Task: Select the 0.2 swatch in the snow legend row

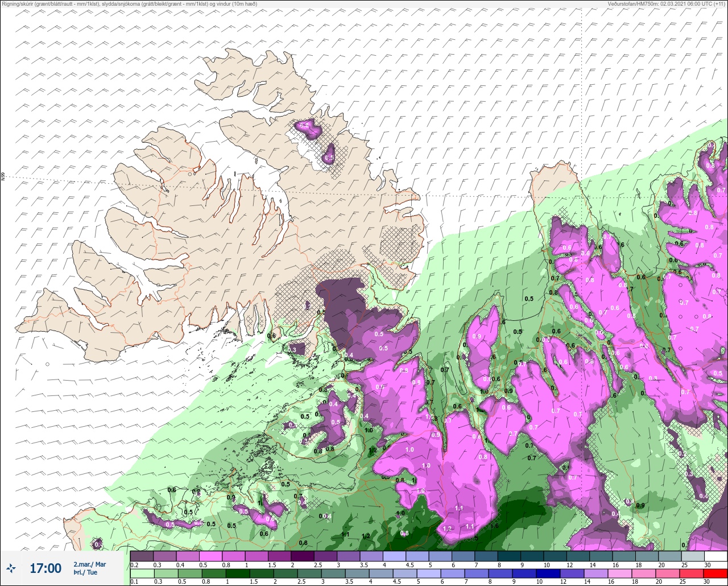Action: click(x=142, y=556)
